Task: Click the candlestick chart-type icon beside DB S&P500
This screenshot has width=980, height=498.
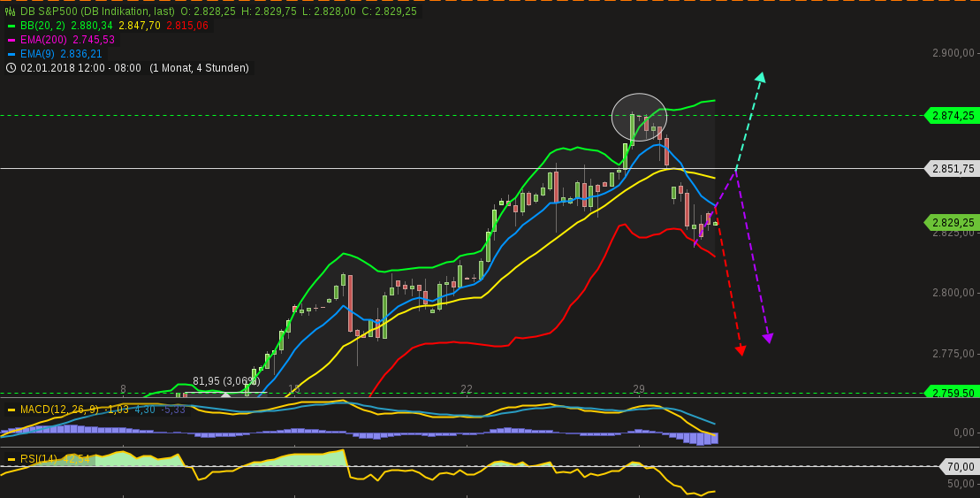Action: [10, 11]
